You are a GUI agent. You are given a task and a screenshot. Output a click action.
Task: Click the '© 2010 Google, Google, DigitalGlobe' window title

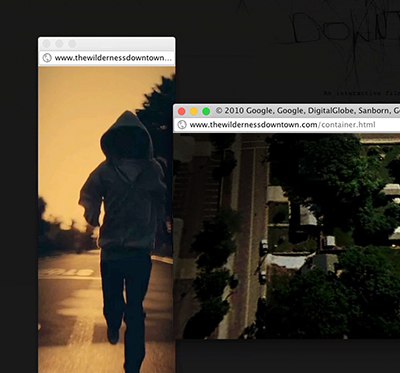[x=307, y=111]
